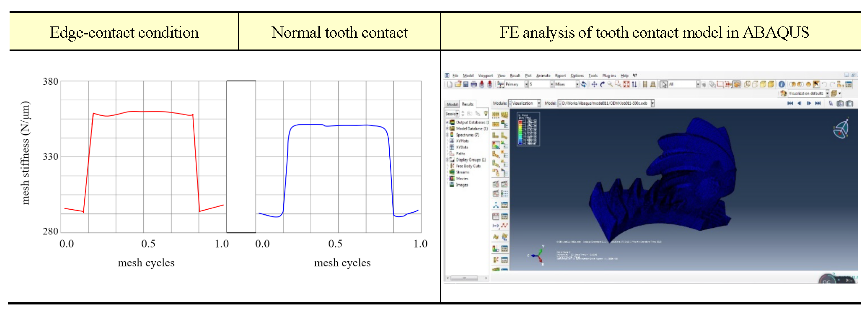This screenshot has height=314, width=868.
Task: Click the Save model database icon
Action: coord(466,84)
